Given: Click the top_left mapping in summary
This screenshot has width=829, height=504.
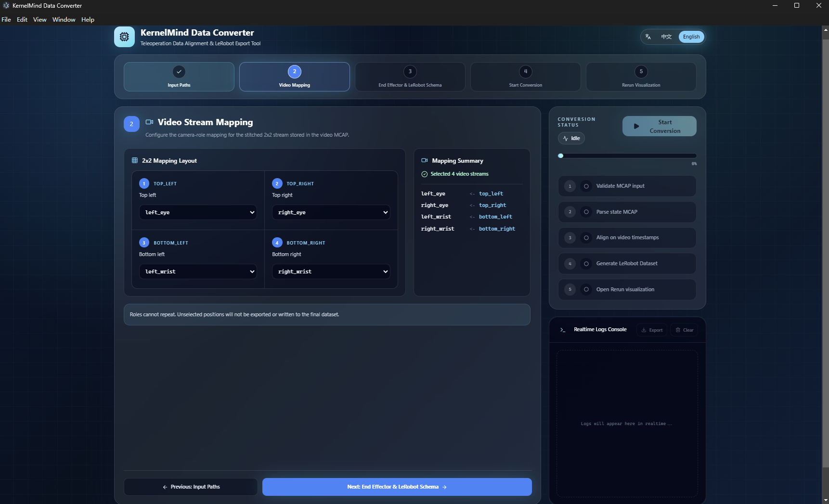Looking at the screenshot, I should [x=491, y=194].
